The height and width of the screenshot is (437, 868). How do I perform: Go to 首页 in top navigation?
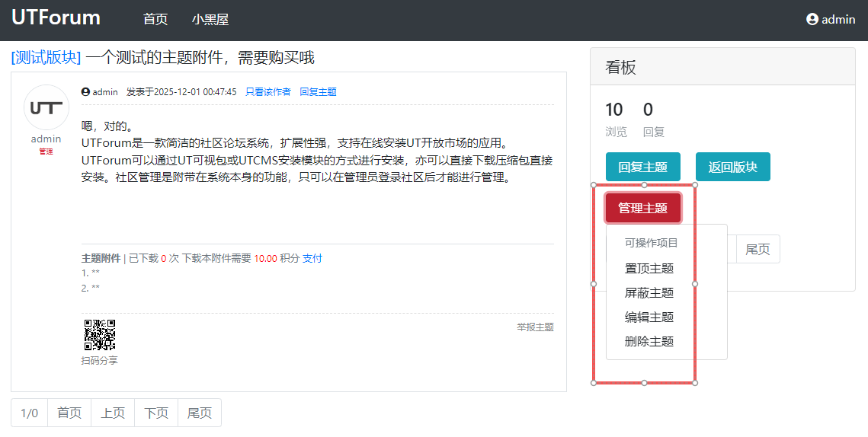point(155,20)
